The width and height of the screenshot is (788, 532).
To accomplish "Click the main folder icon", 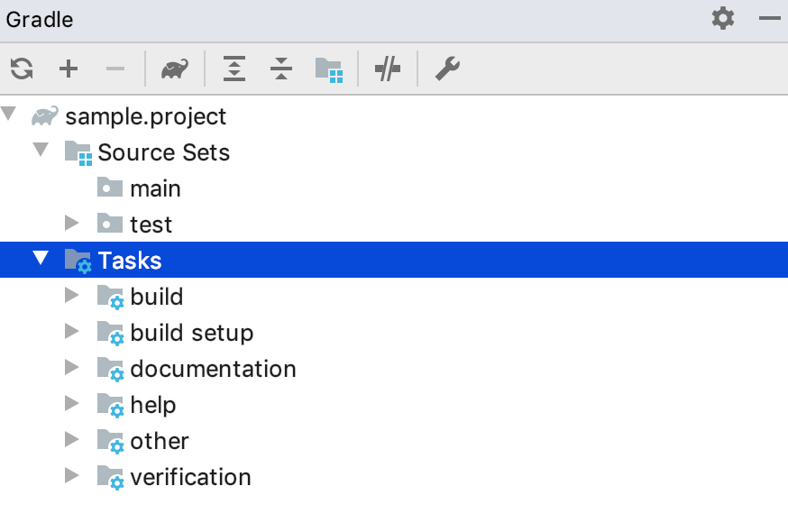I will (x=110, y=187).
